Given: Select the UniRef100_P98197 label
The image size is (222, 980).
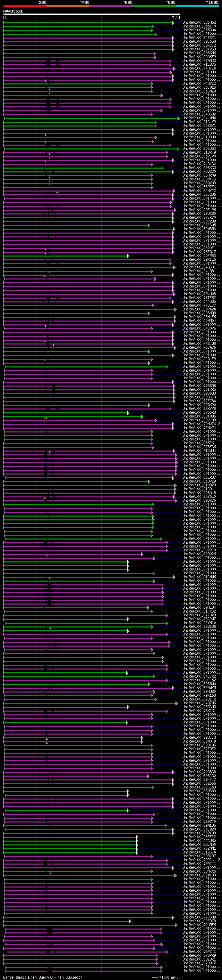Looking at the screenshot, I should click(x=199, y=856).
